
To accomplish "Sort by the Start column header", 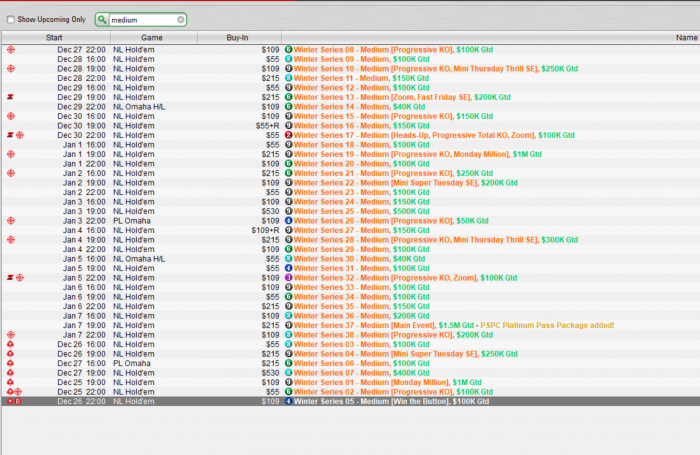I will (x=54, y=38).
